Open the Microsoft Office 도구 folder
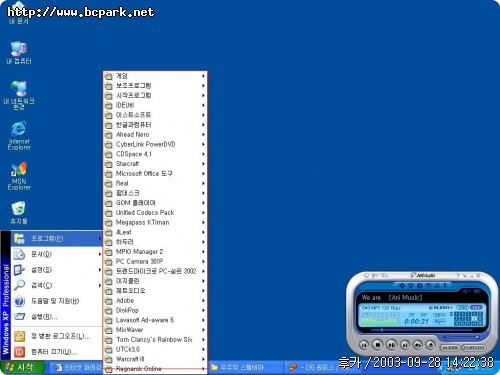 pos(155,173)
